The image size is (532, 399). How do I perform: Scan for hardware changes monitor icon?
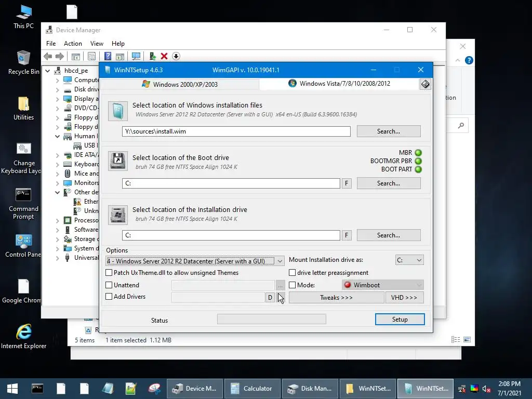point(136,56)
